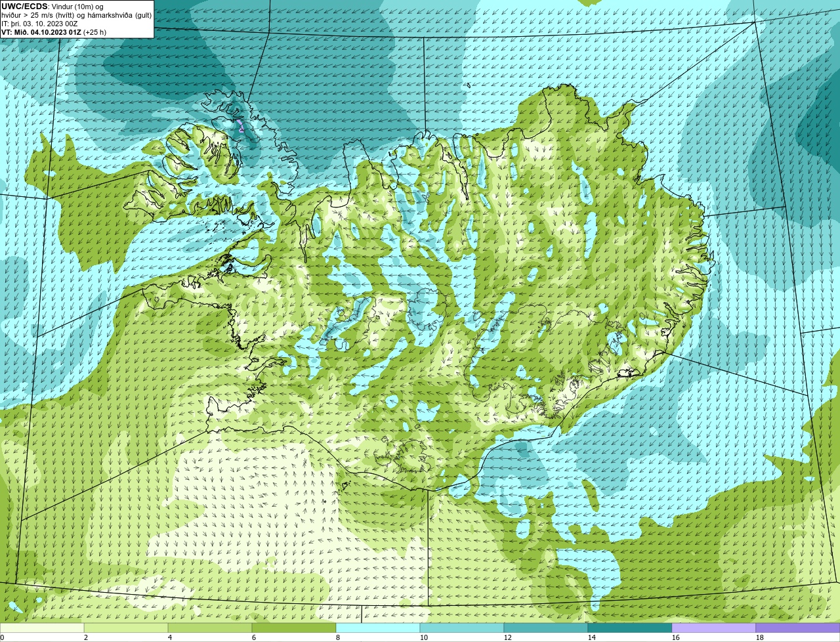Click the scale label "16"
Image resolution: width=840 pixels, height=642 pixels.
tap(676, 637)
